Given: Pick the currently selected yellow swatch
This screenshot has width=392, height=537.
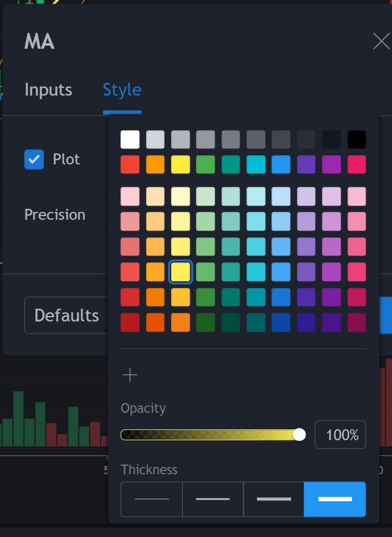Looking at the screenshot, I should 180,272.
